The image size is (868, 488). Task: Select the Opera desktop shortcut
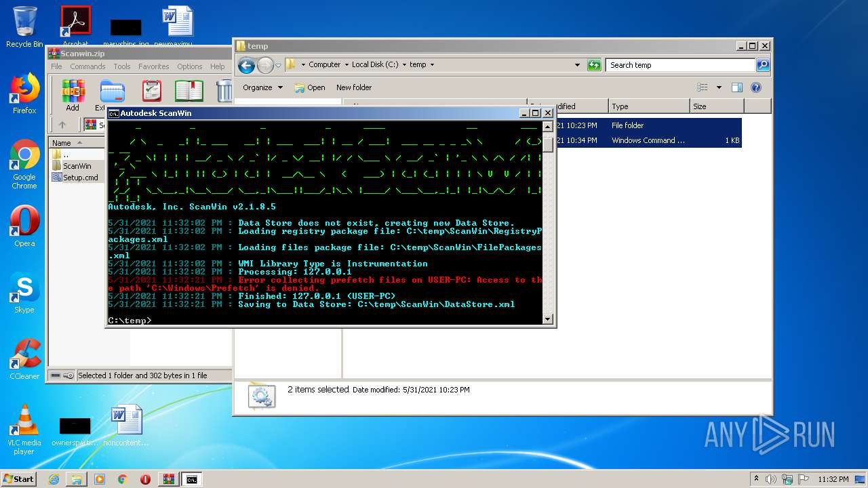24,226
